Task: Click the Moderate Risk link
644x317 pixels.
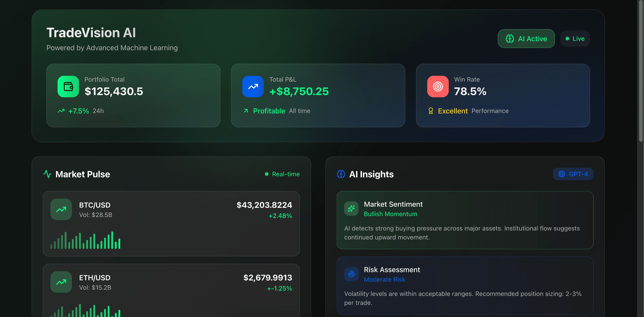Action: coord(384,280)
